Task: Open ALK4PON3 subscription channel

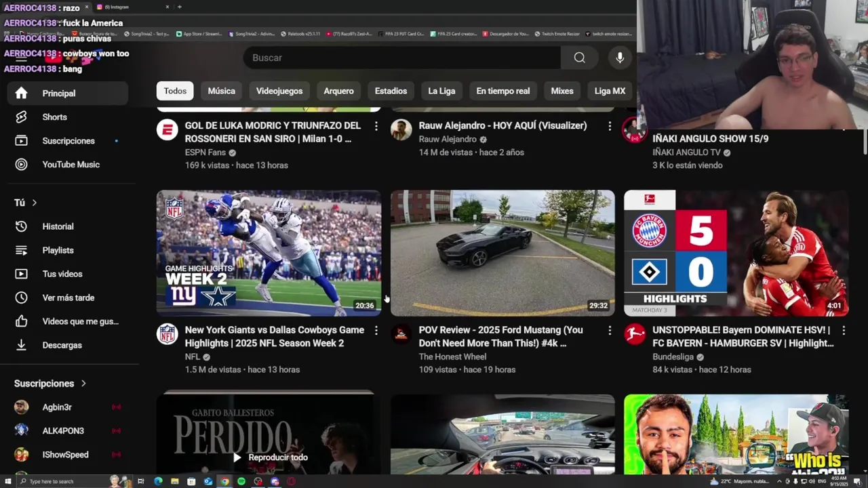Action: 68,431
